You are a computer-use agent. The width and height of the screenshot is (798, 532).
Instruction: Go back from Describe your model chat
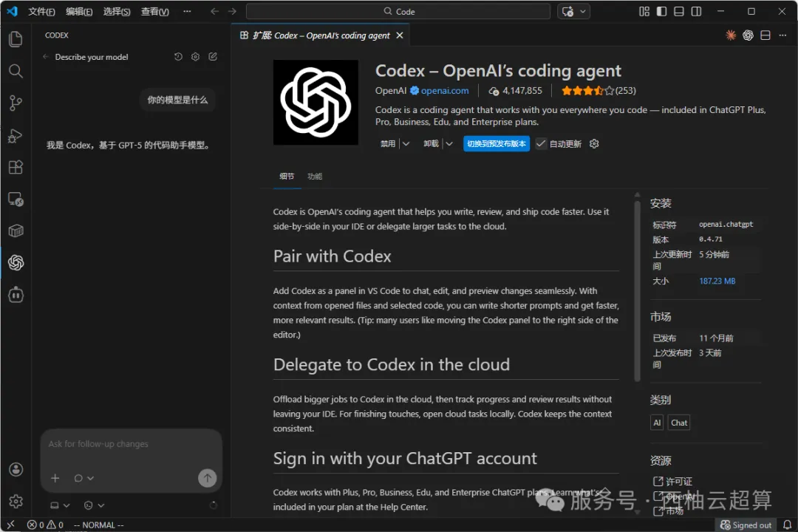pyautogui.click(x=46, y=57)
